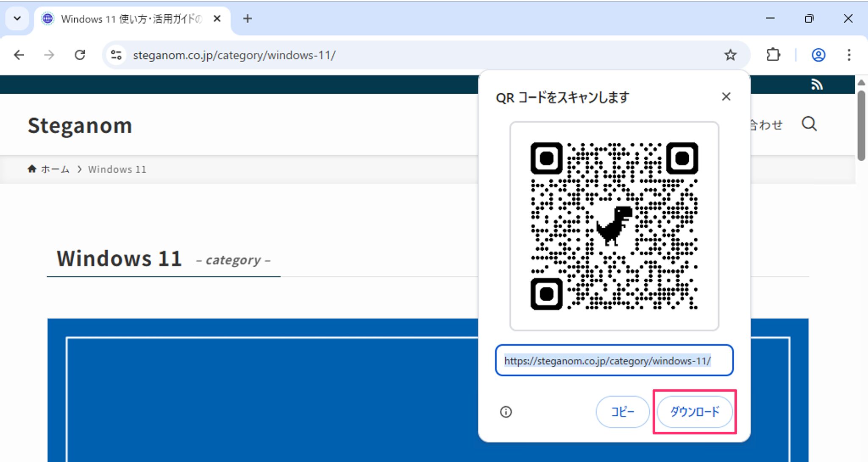Open the Chrome extensions puzzle icon
This screenshot has height=462, width=868.
pyautogui.click(x=773, y=55)
